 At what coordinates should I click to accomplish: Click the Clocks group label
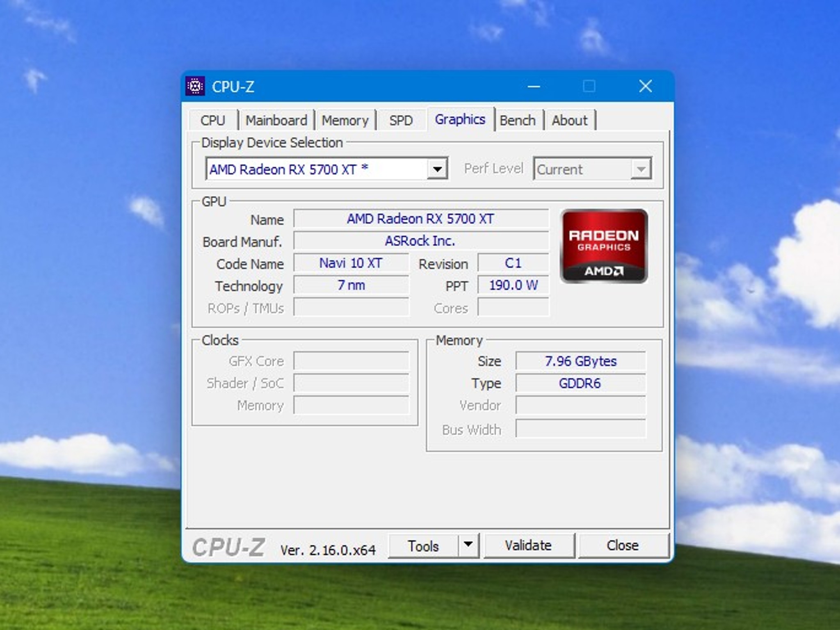click(x=220, y=340)
